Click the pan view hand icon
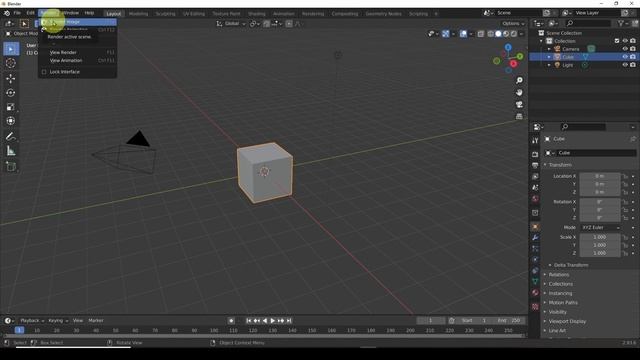The height and width of the screenshot is (360, 640). tap(519, 93)
